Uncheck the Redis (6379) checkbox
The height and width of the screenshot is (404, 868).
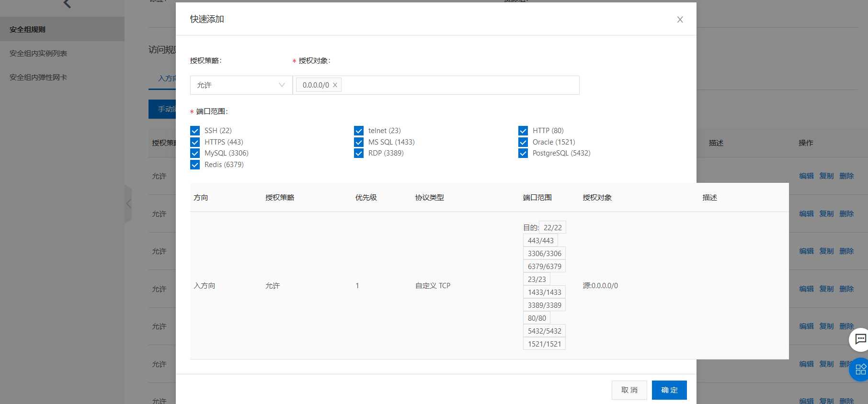(x=195, y=165)
